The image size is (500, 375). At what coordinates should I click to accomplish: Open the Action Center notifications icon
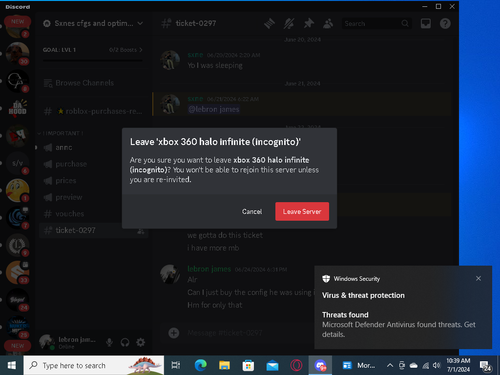[486, 366]
